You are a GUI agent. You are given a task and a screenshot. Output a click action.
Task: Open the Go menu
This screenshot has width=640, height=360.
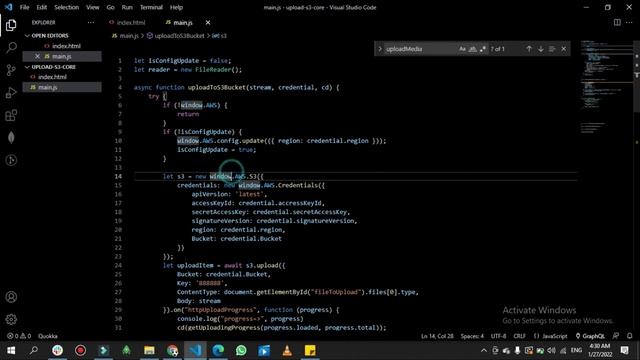pos(111,7)
